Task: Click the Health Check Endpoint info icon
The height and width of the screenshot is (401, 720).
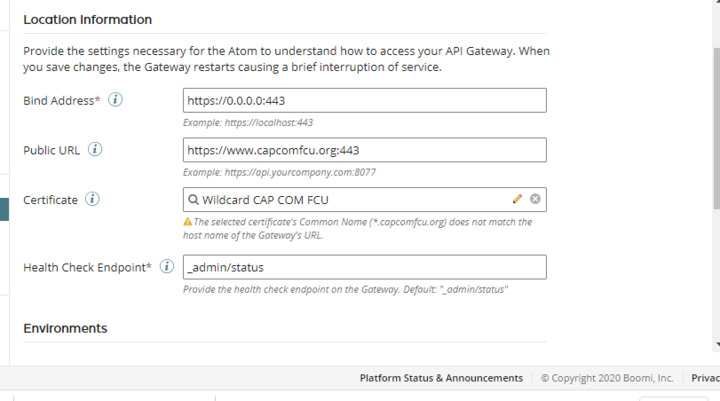Action: [x=167, y=267]
